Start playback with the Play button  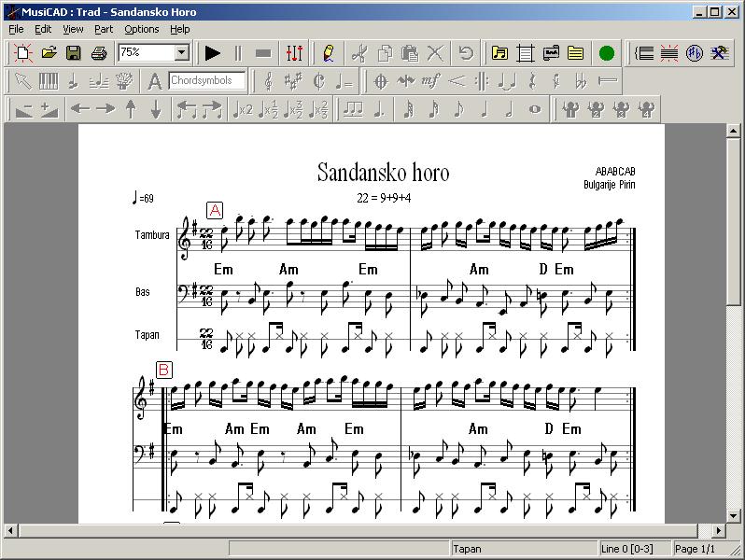tap(212, 53)
